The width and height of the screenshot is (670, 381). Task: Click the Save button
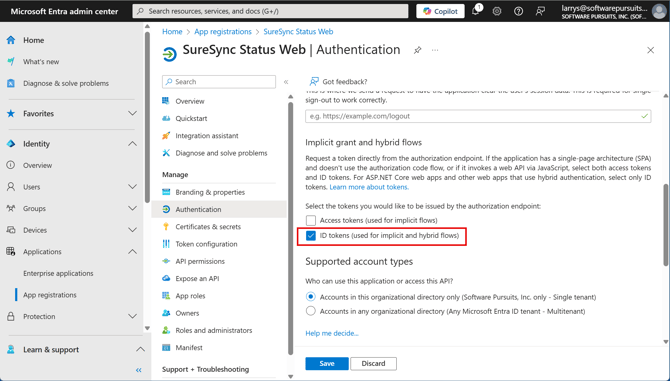(327, 363)
